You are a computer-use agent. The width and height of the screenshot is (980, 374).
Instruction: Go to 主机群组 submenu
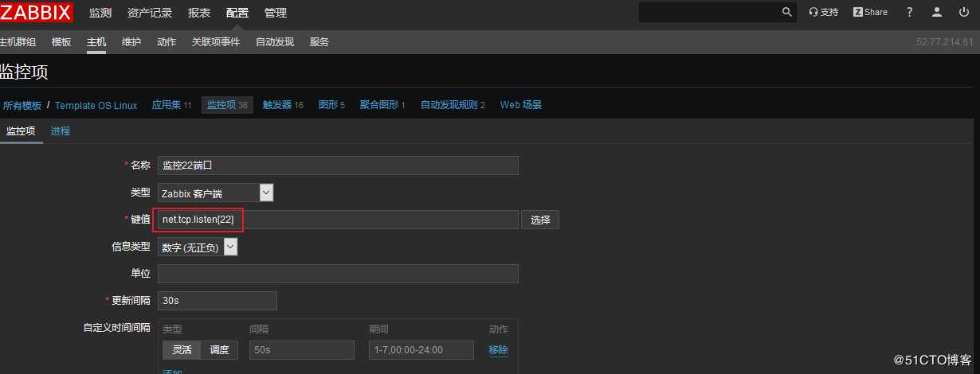(18, 42)
